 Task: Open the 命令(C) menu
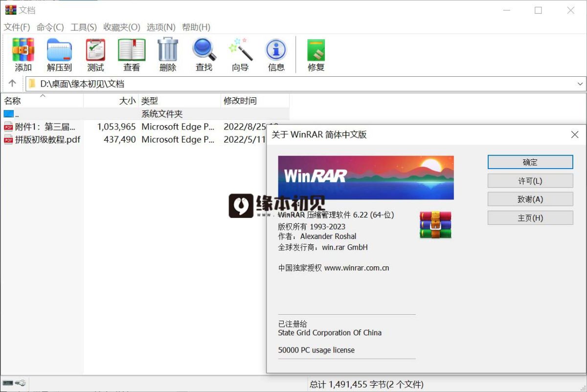click(x=50, y=27)
